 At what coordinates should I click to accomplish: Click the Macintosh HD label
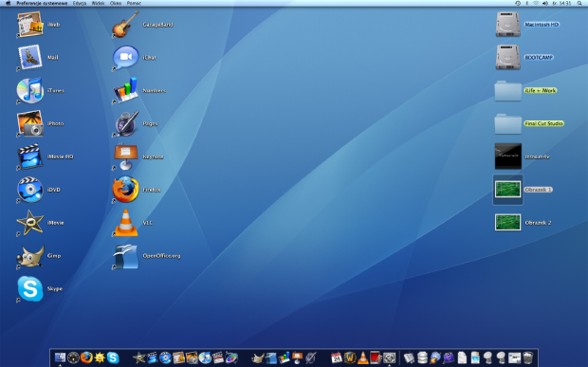pos(542,25)
